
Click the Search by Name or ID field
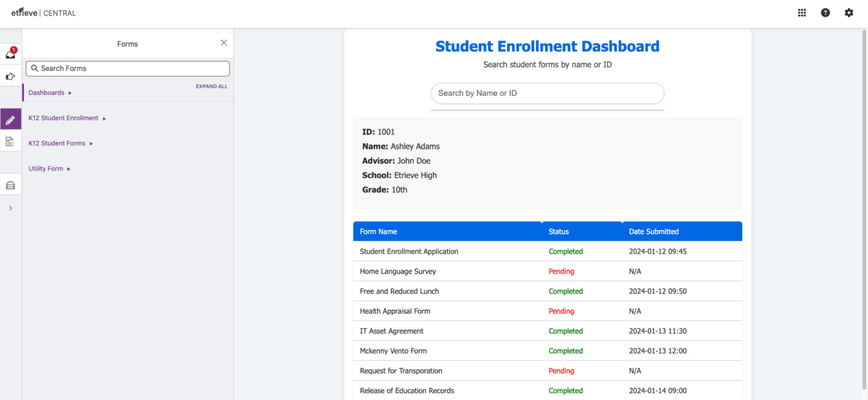coord(547,93)
